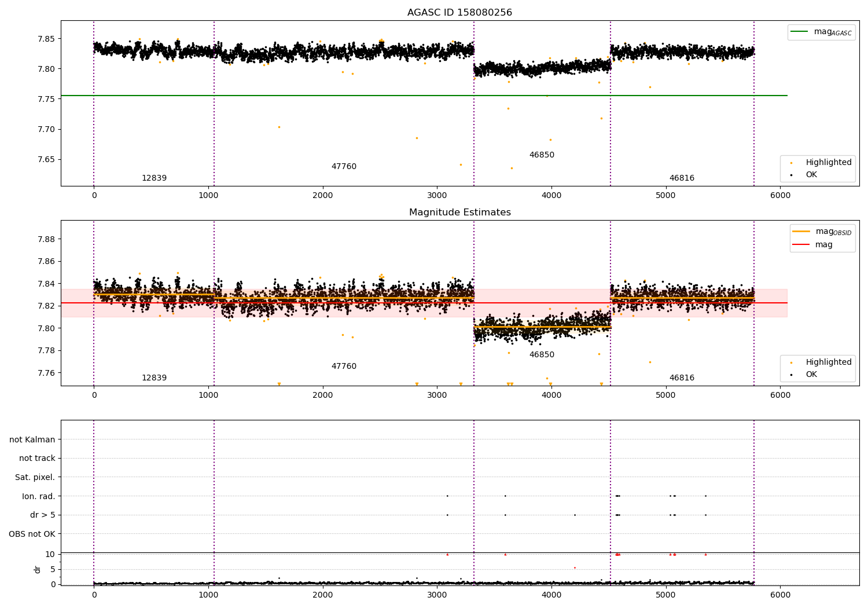Click the AGASC ID 158080256 title
The height and width of the screenshot is (608, 868).
459,13
